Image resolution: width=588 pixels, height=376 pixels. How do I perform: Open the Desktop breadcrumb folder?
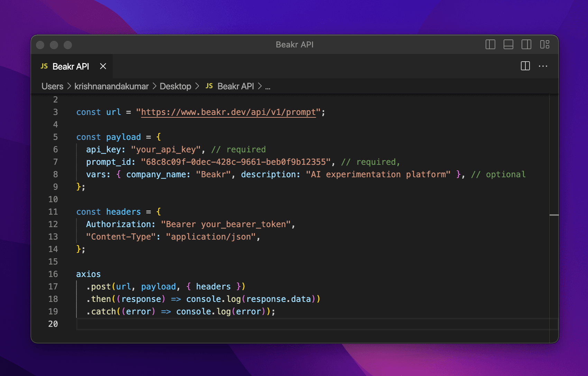pyautogui.click(x=175, y=86)
